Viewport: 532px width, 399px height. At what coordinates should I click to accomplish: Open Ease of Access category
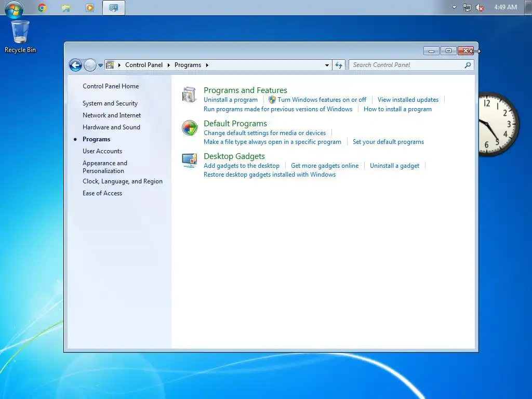tap(102, 193)
